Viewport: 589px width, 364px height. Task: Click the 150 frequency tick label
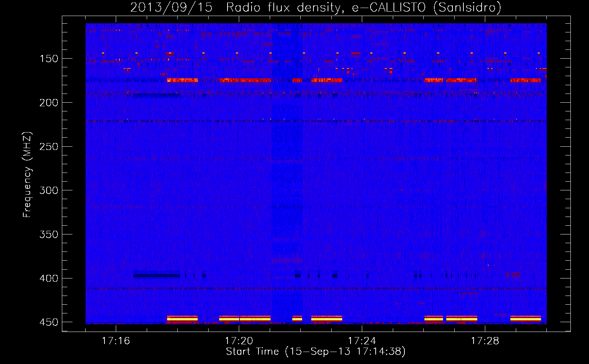click(x=49, y=59)
